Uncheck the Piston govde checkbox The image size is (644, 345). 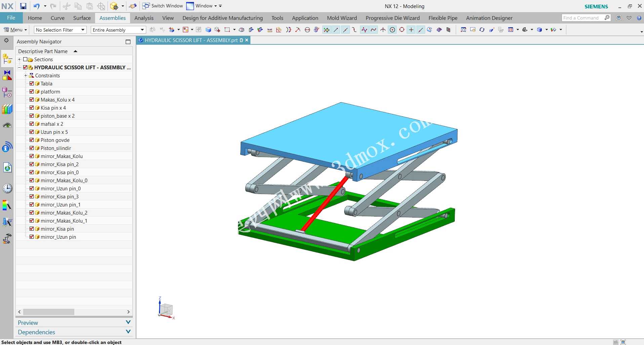coord(32,140)
